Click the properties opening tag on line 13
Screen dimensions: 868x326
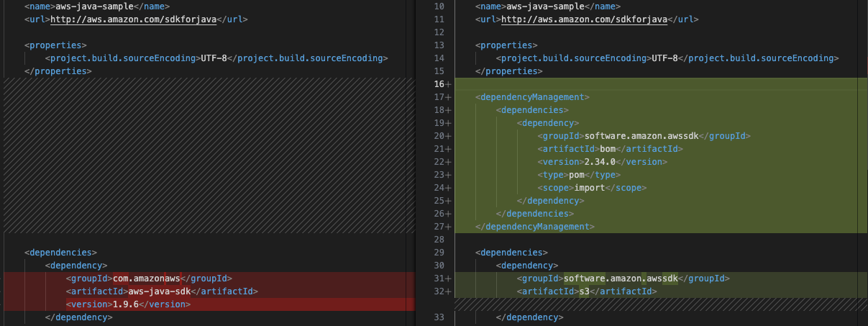pyautogui.click(x=507, y=45)
